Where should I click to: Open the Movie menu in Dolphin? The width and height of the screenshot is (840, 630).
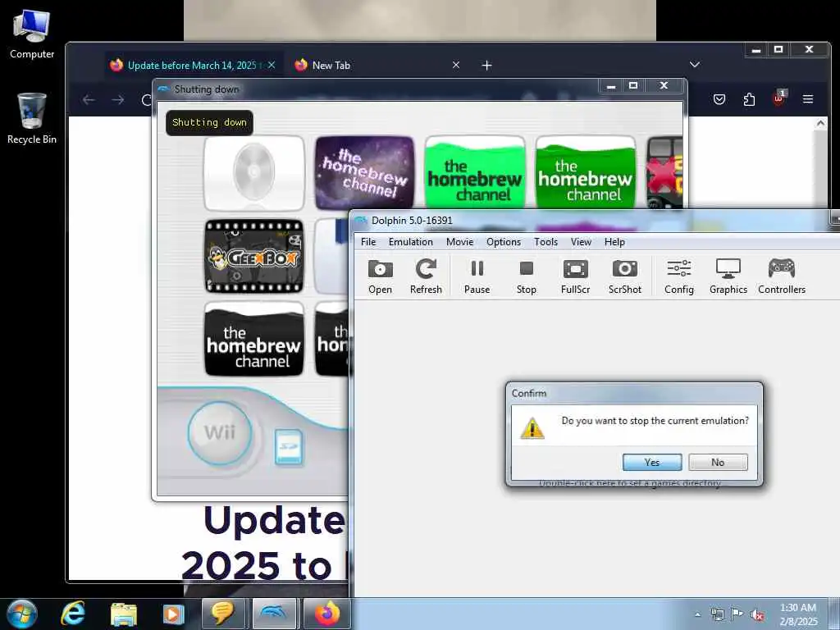click(459, 242)
